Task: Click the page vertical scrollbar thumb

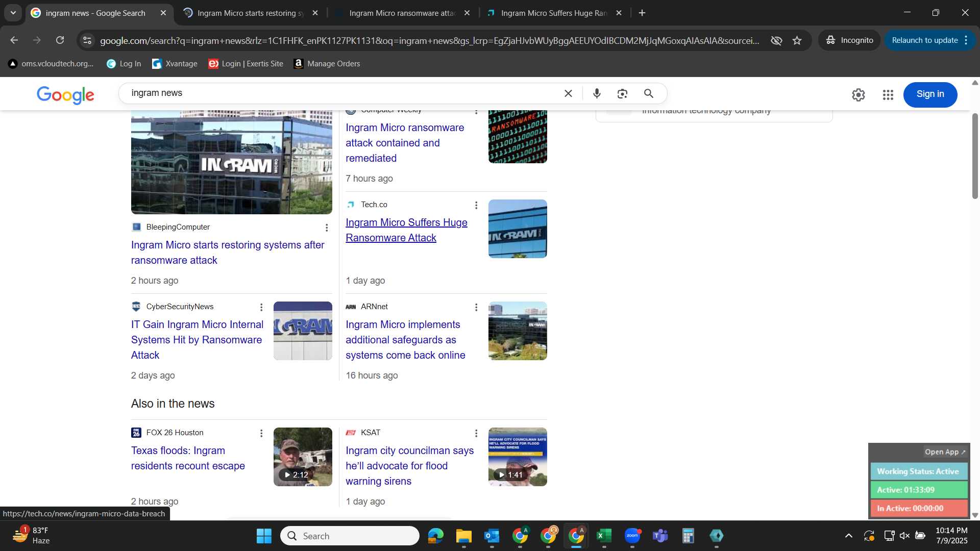Action: coord(975,156)
